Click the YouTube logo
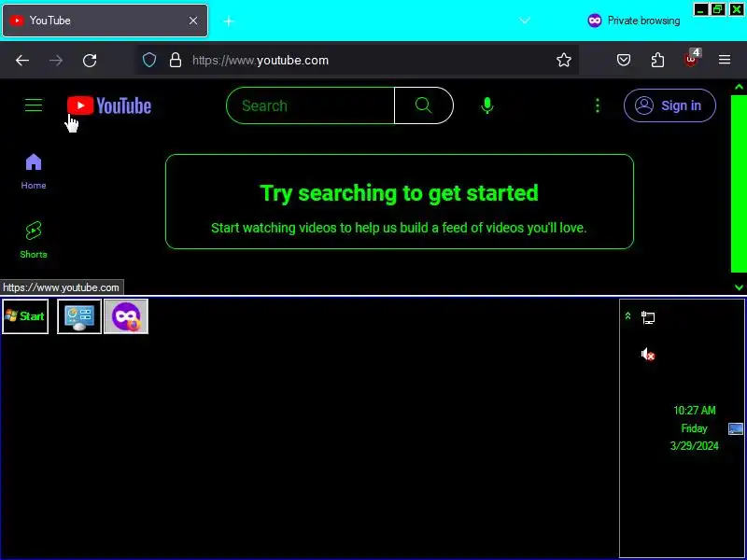This screenshot has height=560, width=747. (109, 105)
